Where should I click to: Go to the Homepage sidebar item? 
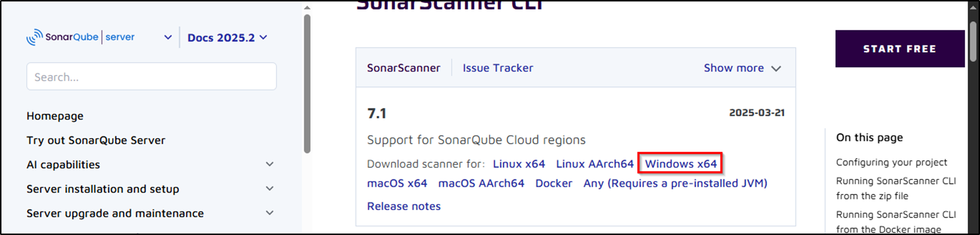[55, 116]
